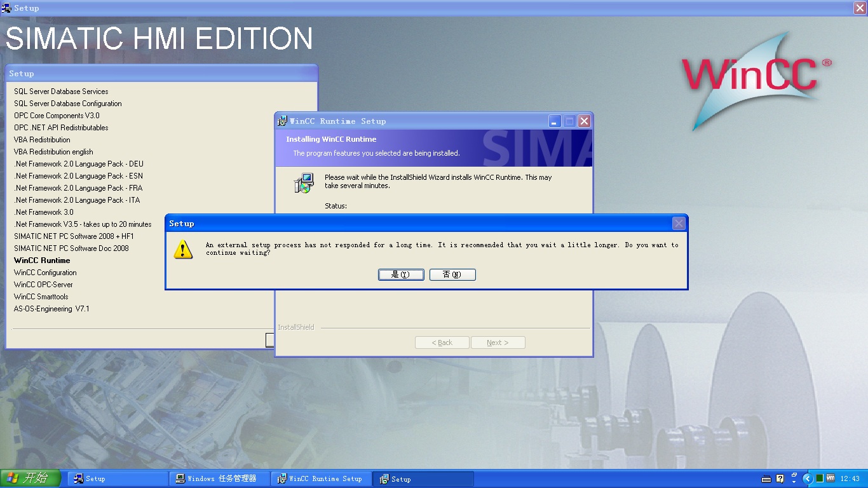Switch to WinCC Runtime Setup on the taskbar
This screenshot has width=868, height=488.
click(x=322, y=478)
